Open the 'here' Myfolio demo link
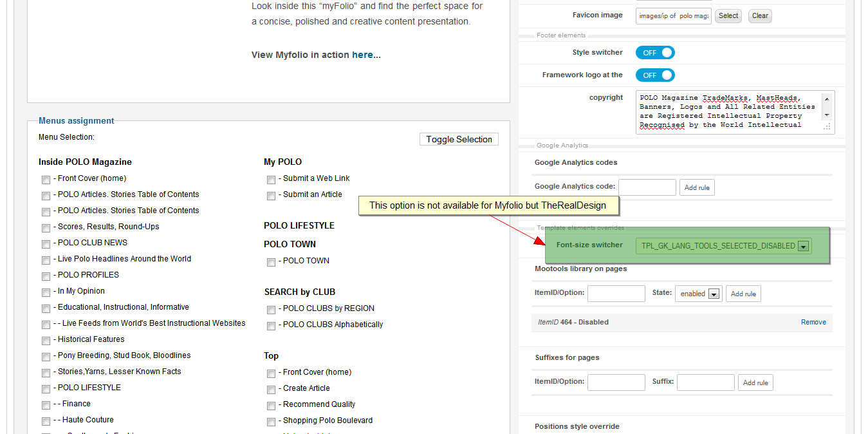This screenshot has height=434, width=868. click(x=362, y=55)
